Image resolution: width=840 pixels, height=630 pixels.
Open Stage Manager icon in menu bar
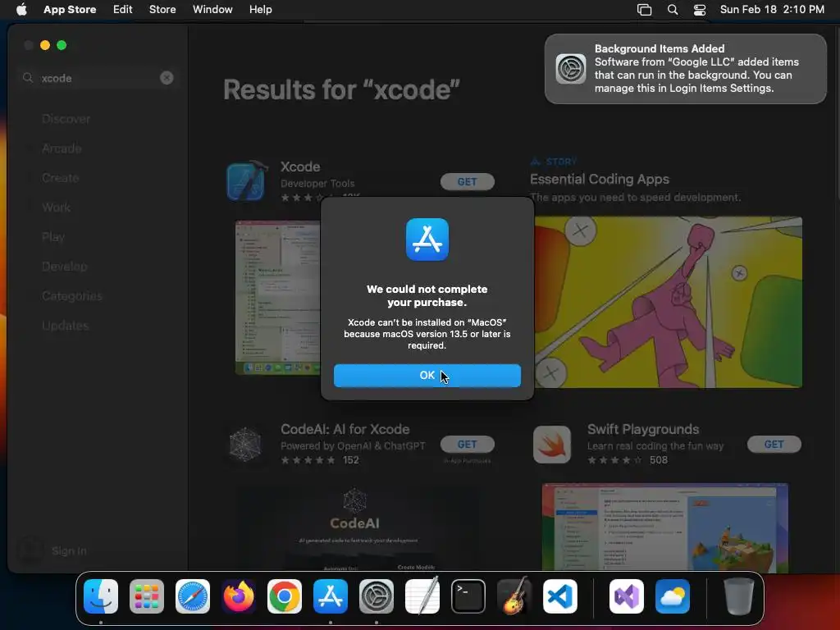pos(644,10)
